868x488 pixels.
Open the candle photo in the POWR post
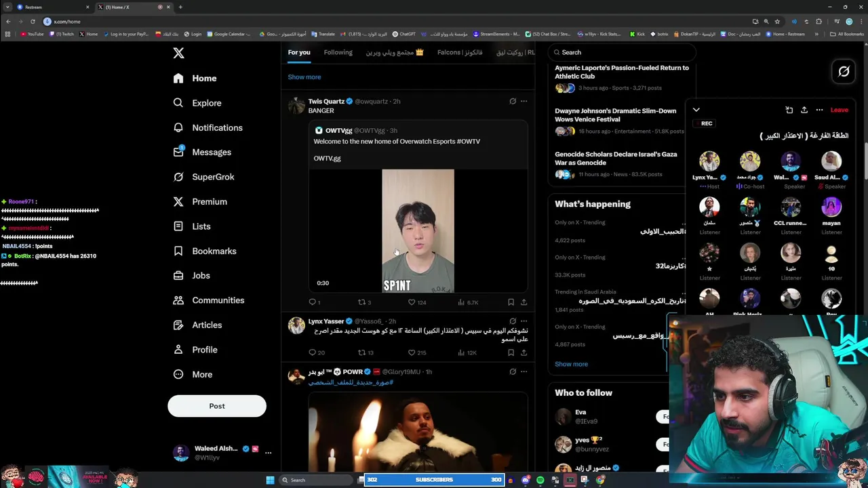click(418, 432)
